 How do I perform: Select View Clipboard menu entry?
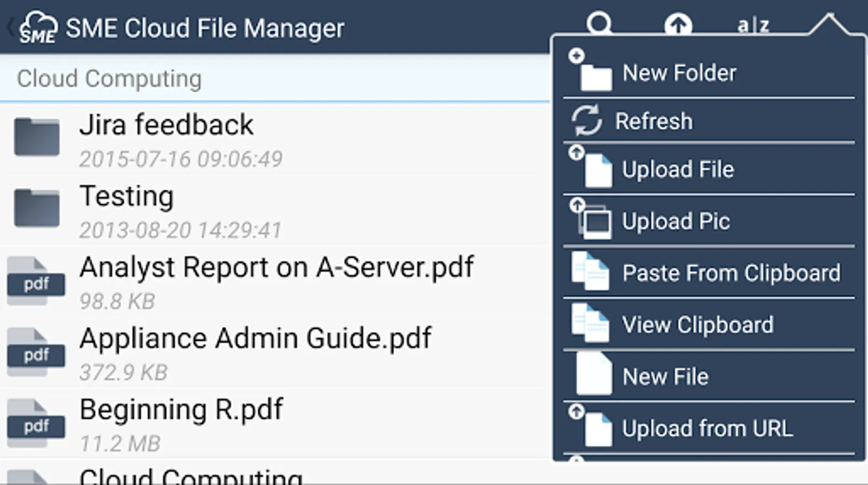pyautogui.click(x=697, y=325)
